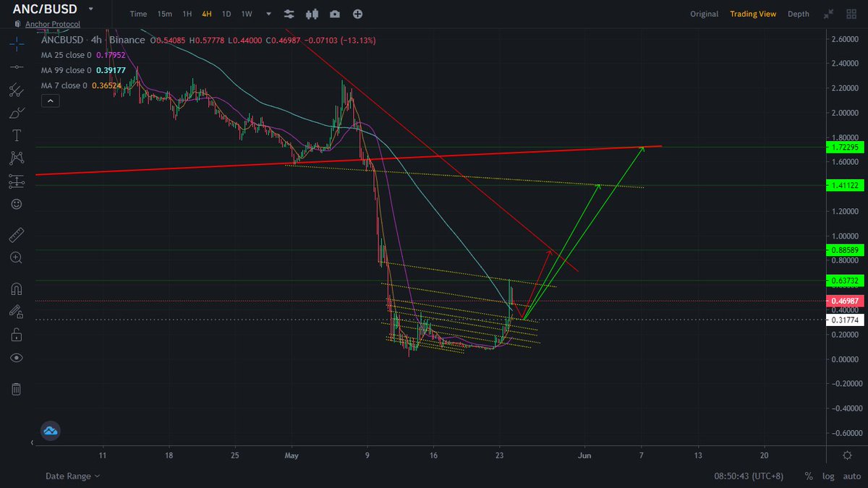The image size is (868, 488).
Task: Toggle percent scale mode
Action: tap(808, 476)
